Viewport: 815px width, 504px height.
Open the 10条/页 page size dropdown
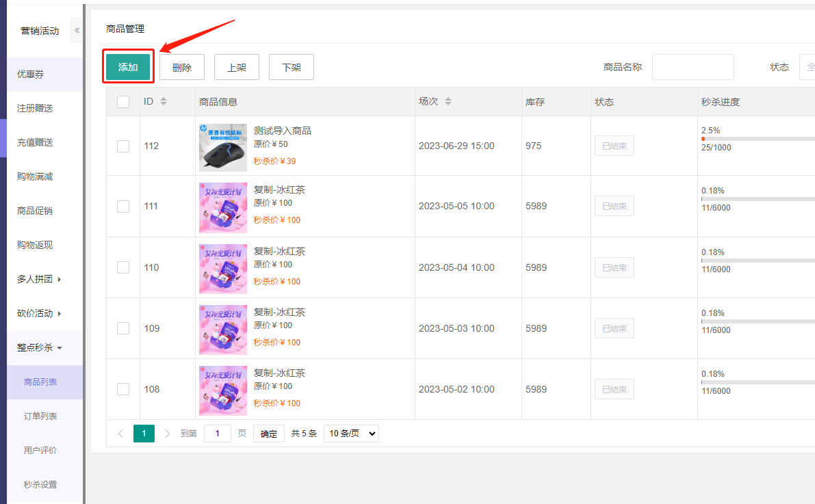[x=351, y=434]
